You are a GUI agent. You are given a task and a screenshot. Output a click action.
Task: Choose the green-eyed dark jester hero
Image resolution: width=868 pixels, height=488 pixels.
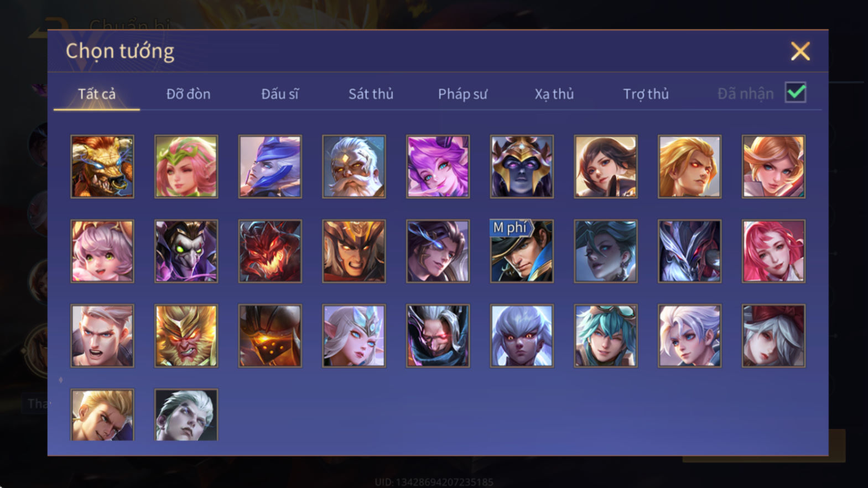click(186, 251)
